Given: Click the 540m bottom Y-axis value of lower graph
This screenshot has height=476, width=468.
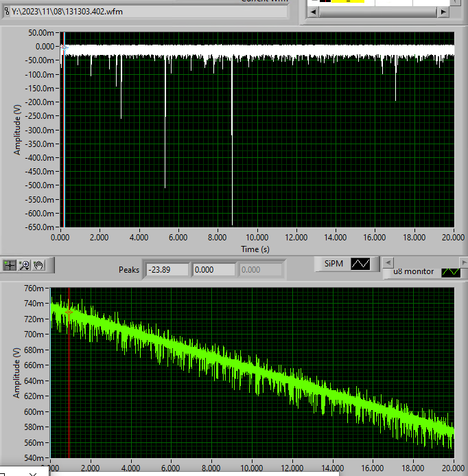Looking at the screenshot, I should [x=34, y=457].
